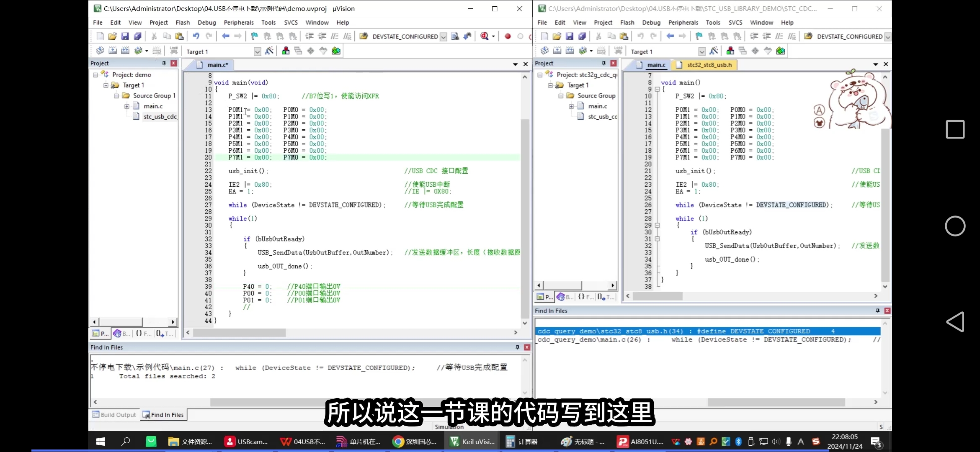Open Target Options icon in left window

(x=269, y=51)
